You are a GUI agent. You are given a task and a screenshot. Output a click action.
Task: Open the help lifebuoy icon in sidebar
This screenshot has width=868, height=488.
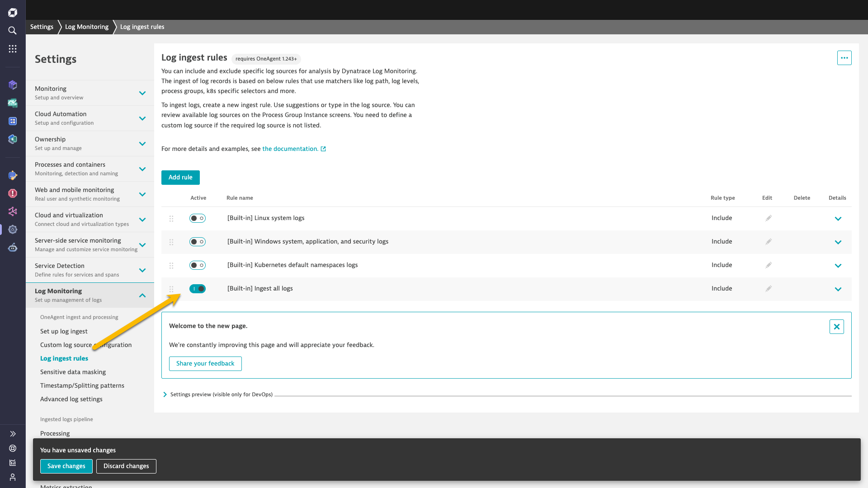(x=12, y=448)
